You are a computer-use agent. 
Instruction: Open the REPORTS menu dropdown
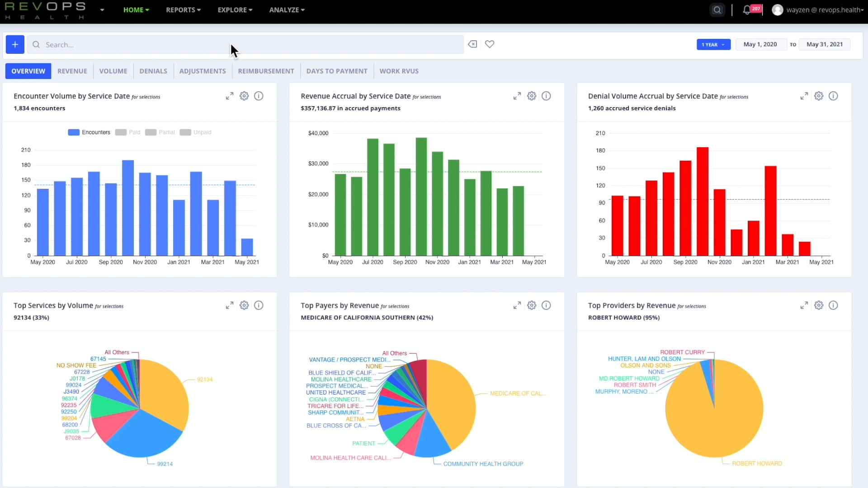point(183,10)
